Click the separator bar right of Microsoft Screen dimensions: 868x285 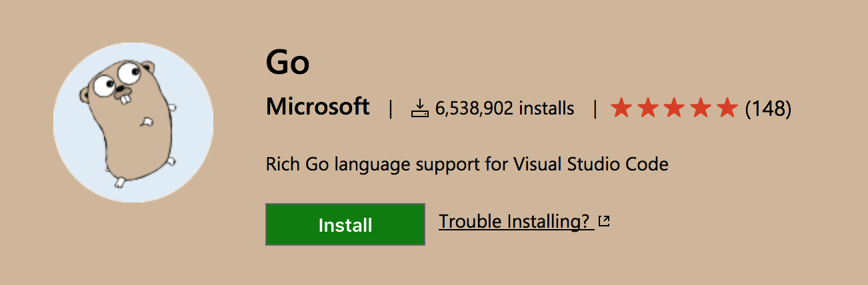pyautogui.click(x=391, y=108)
